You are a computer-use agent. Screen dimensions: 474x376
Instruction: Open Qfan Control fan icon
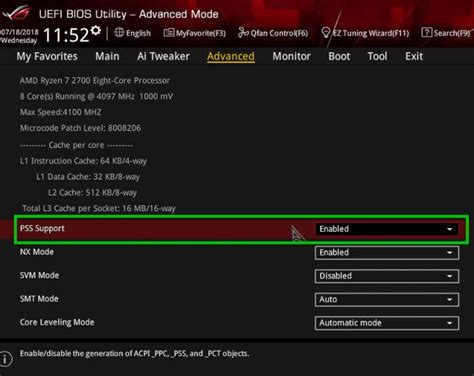coord(243,33)
